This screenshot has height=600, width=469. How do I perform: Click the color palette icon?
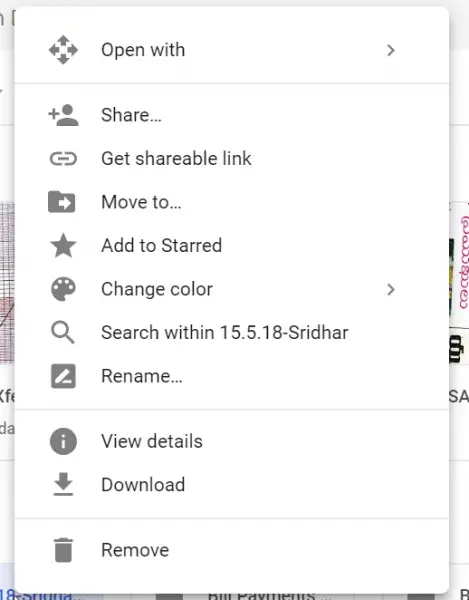click(63, 289)
